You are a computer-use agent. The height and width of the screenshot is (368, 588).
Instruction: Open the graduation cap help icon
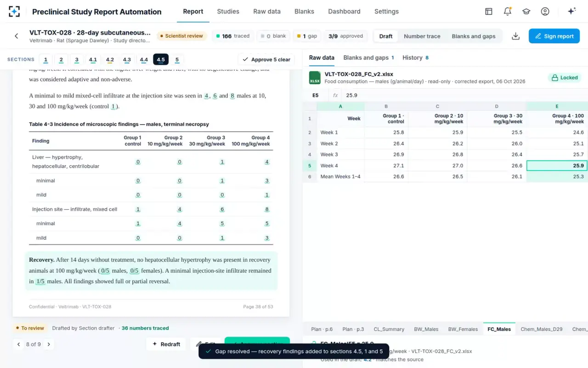(x=526, y=11)
